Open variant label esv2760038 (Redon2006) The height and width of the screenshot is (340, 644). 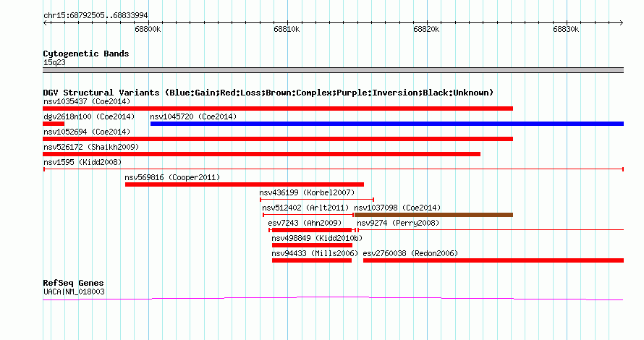(x=410, y=253)
